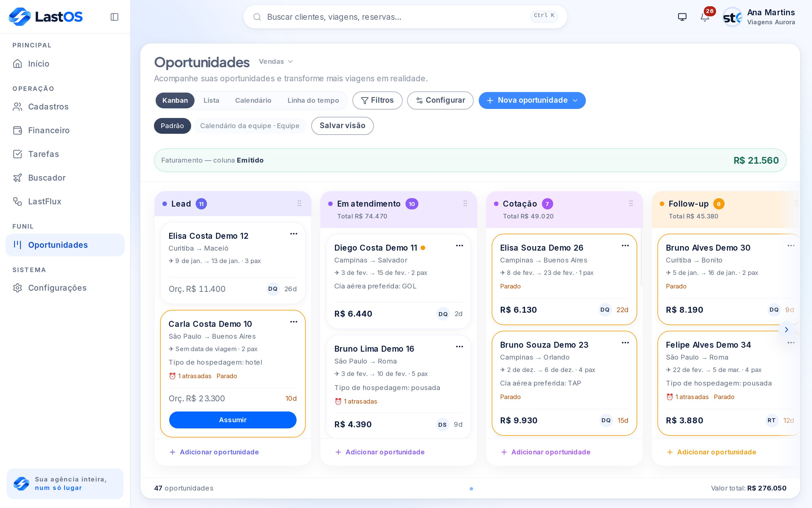Open Cadastros in sidebar
This screenshot has height=508, width=812.
click(65, 107)
